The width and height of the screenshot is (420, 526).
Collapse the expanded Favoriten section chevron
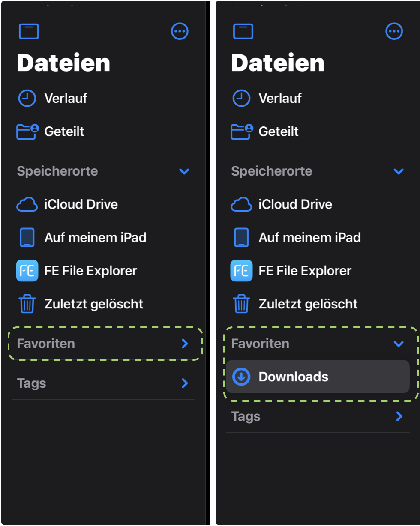[399, 344]
